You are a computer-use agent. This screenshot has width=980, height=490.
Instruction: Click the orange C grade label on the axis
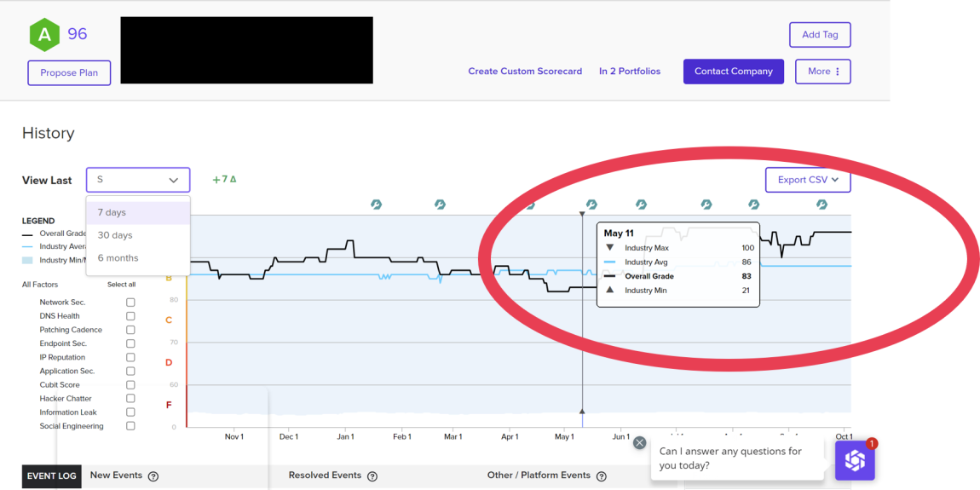pyautogui.click(x=169, y=320)
